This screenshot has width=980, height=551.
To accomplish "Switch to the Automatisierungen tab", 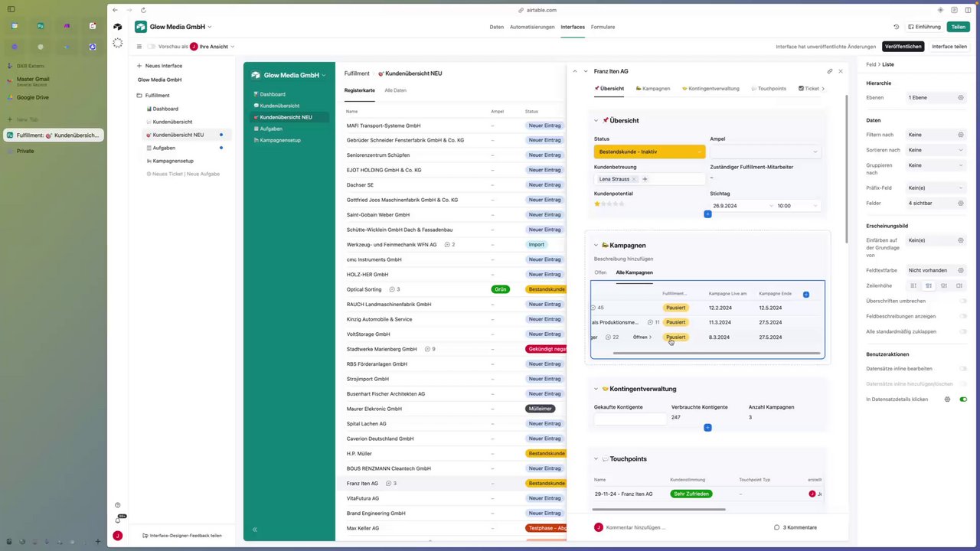I will coord(532,27).
